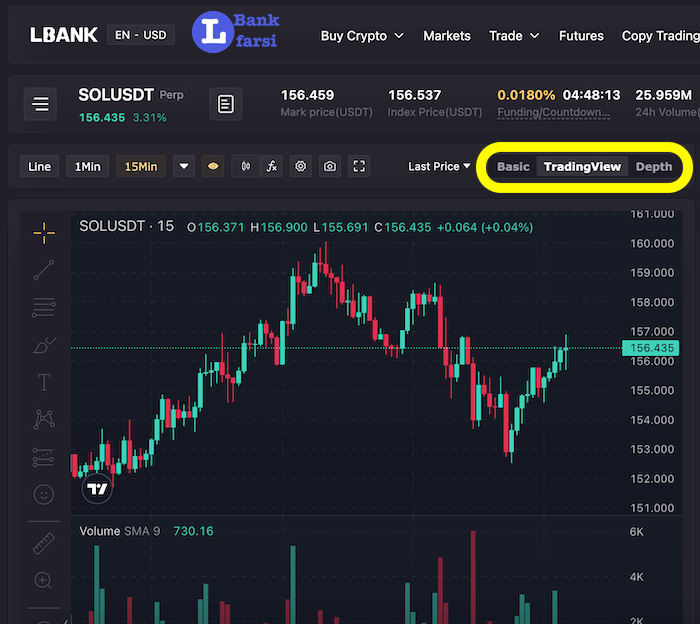
Task: Open the EN - USD language selector
Action: pyautogui.click(x=141, y=35)
